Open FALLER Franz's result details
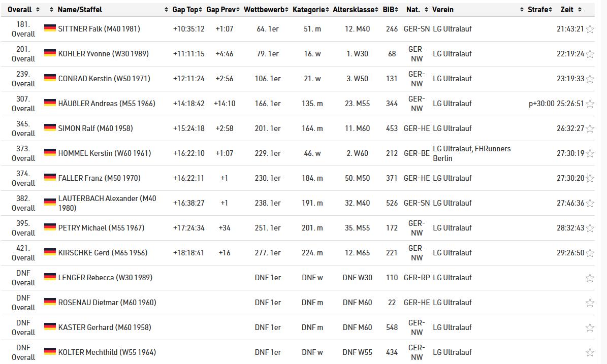 99,178
